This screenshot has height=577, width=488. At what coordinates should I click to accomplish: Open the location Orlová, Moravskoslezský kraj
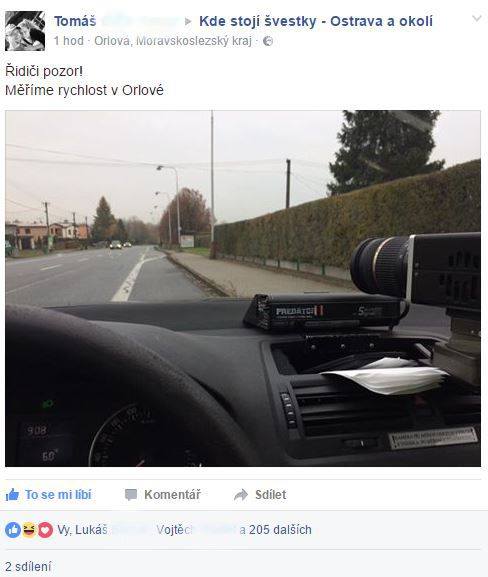173,41
